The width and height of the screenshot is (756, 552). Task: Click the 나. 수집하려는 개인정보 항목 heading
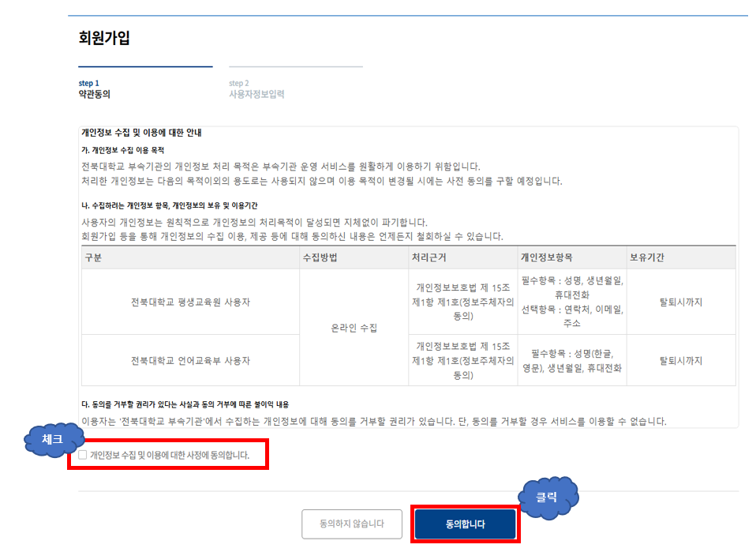[169, 205]
